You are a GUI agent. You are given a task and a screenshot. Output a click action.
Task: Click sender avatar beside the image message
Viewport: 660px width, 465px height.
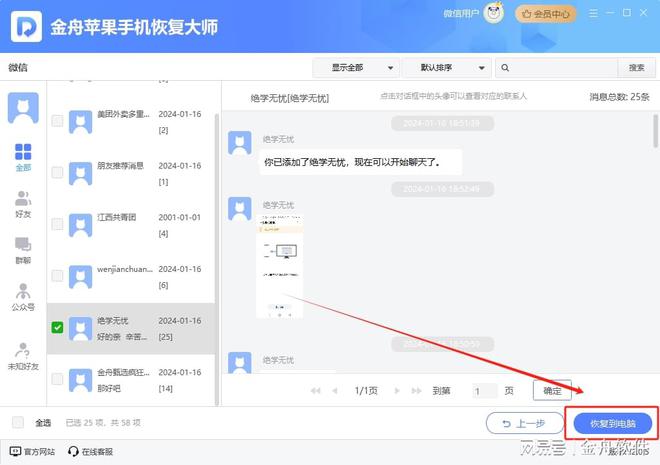pos(240,209)
